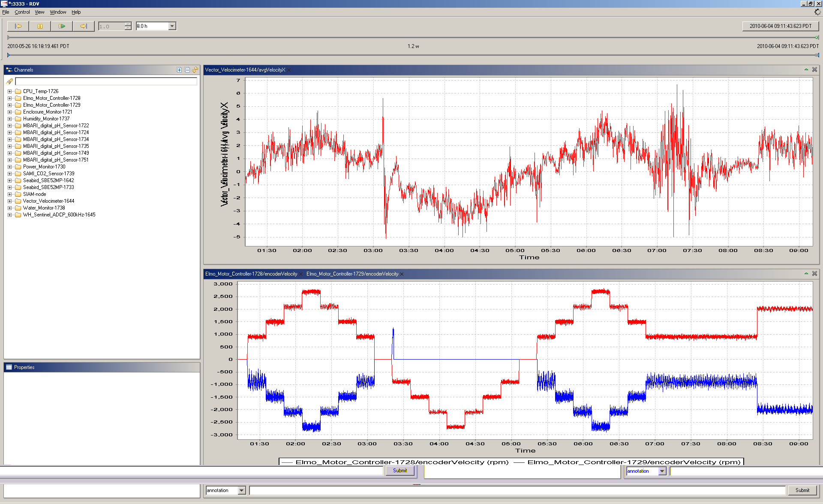Click the playback rate field showing 1.0
The width and height of the screenshot is (823, 504).
(x=111, y=26)
